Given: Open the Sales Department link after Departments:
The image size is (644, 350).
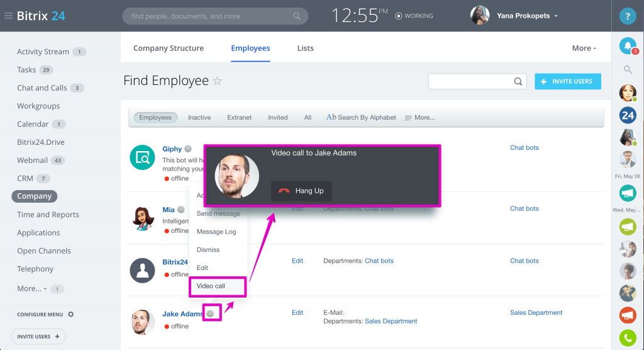Looking at the screenshot, I should click(x=391, y=321).
